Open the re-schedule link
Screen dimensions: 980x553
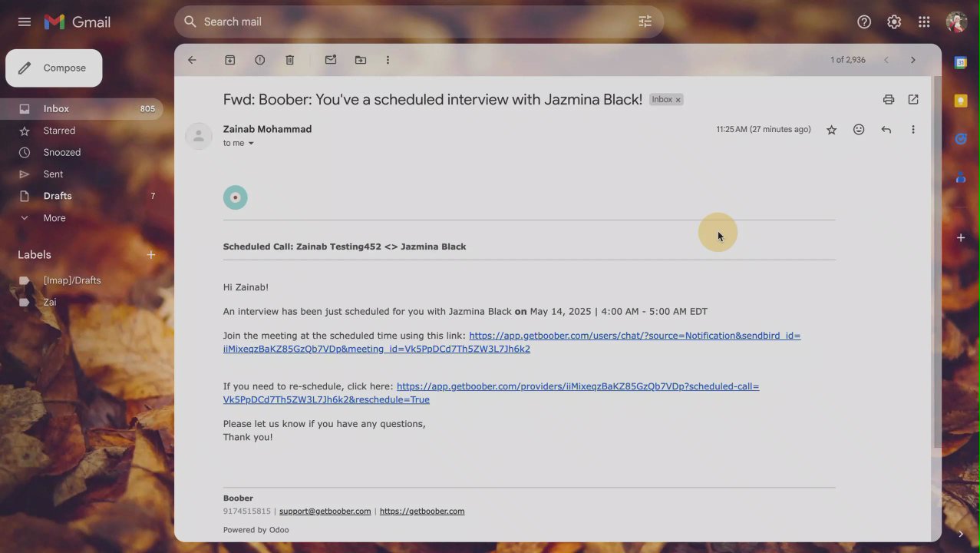491,392
